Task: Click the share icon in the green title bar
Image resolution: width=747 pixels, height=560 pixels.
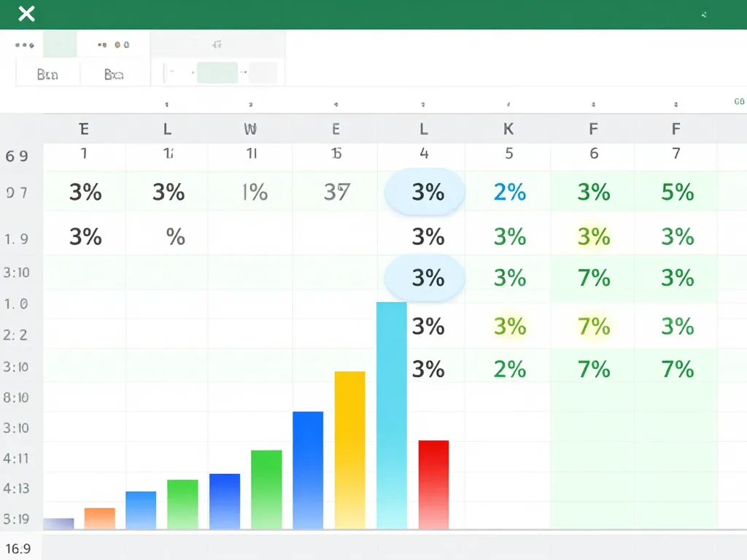Action: 703,14
